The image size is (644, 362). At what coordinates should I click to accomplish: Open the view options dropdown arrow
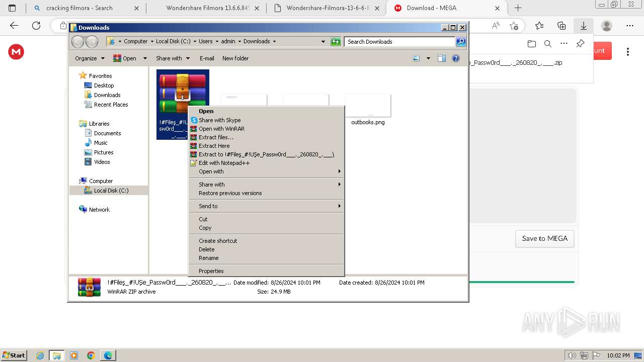[428, 58]
